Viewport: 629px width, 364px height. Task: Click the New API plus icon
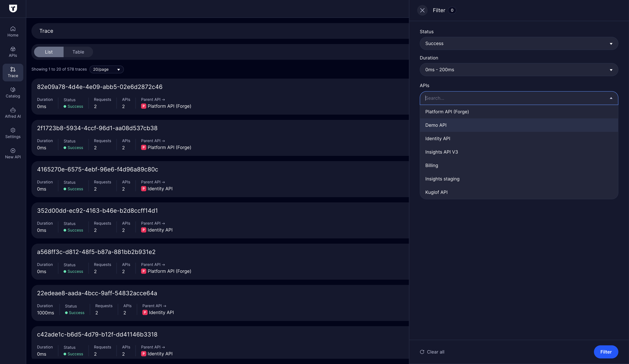click(x=13, y=153)
